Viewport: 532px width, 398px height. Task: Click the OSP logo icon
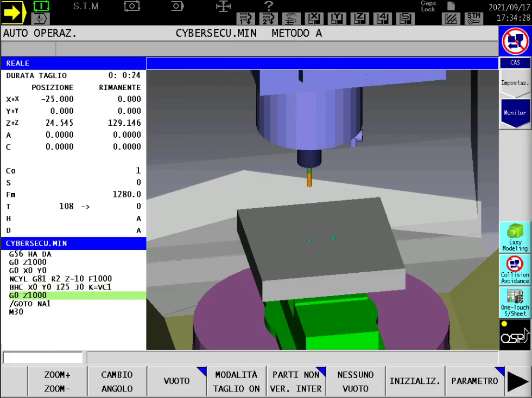coord(515,335)
